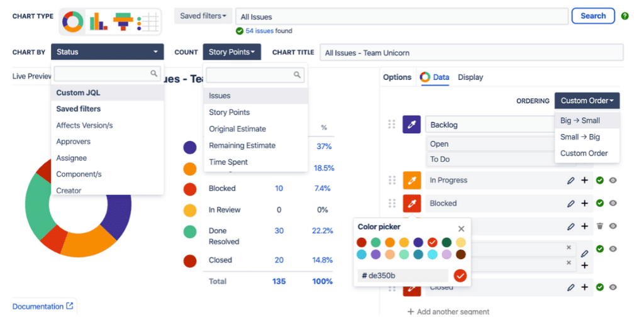Click the plus icon on Closed row

584,287
